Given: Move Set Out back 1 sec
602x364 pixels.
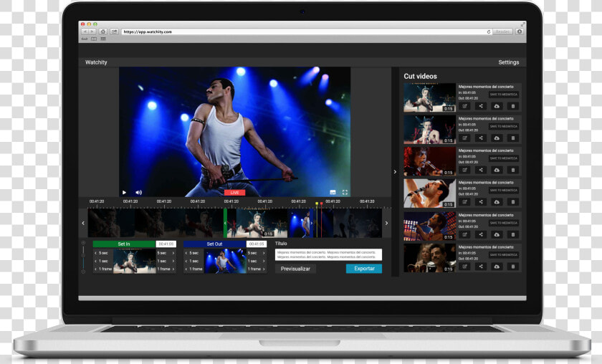Looking at the screenshot, I should tap(193, 261).
